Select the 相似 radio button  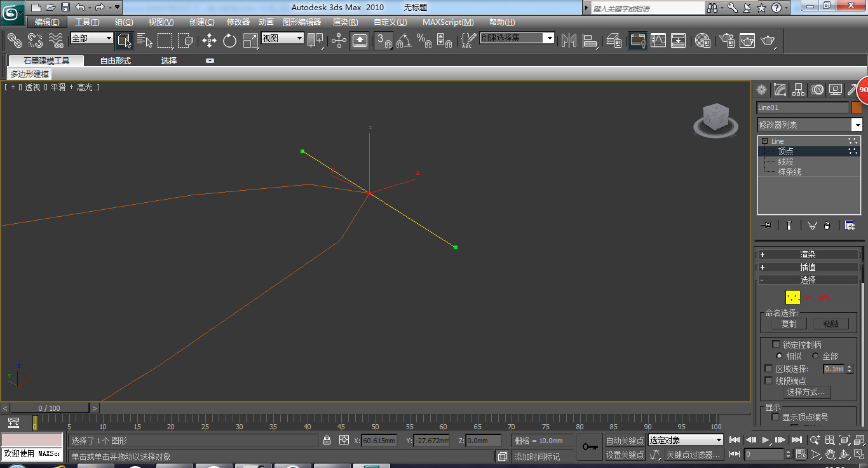(780, 356)
